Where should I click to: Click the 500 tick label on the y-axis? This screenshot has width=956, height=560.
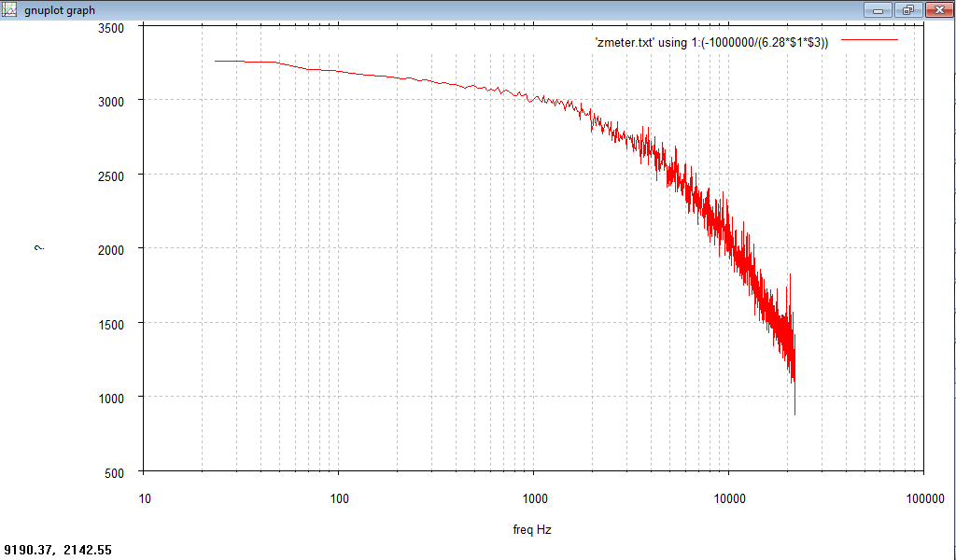(115, 472)
